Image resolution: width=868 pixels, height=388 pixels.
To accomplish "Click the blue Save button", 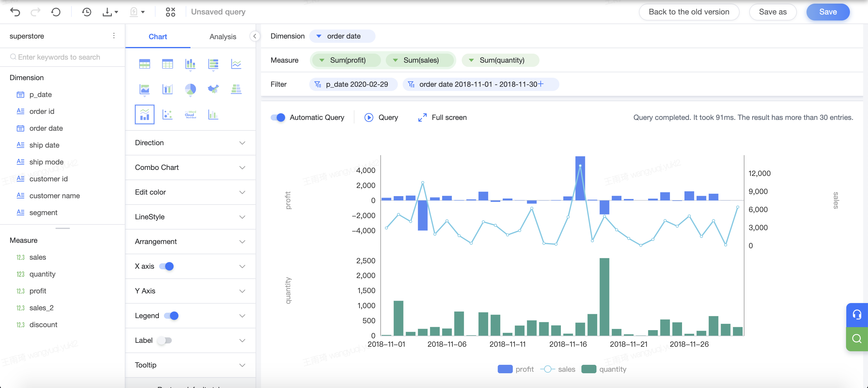I will 828,12.
